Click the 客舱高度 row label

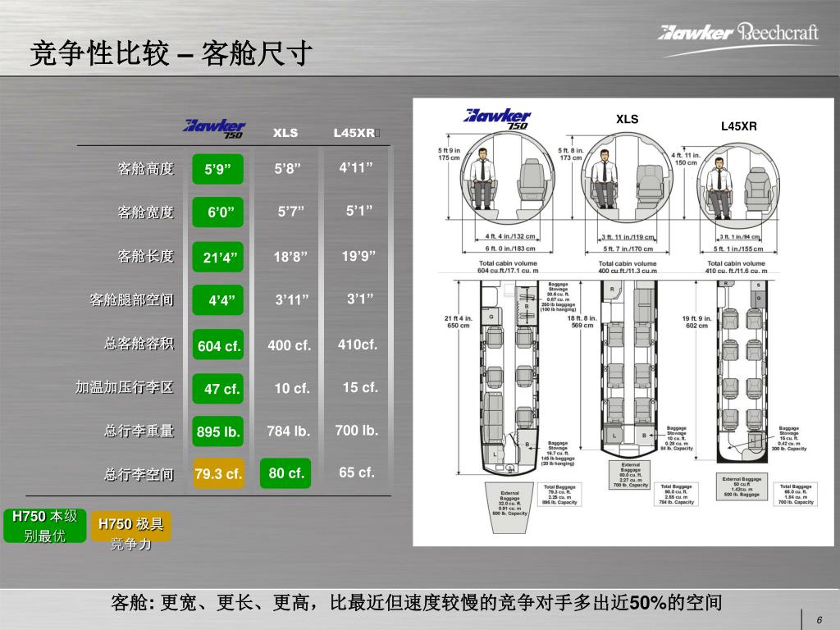(146, 169)
